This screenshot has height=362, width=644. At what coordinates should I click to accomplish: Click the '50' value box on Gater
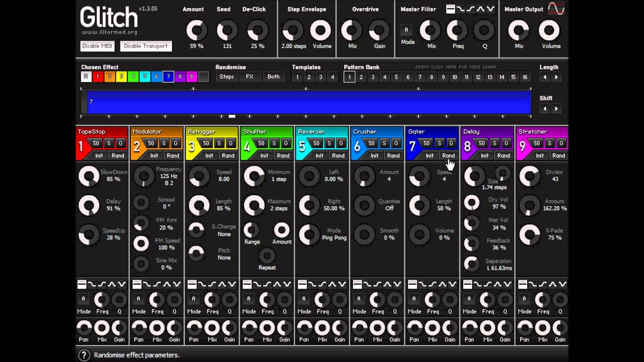point(427,144)
